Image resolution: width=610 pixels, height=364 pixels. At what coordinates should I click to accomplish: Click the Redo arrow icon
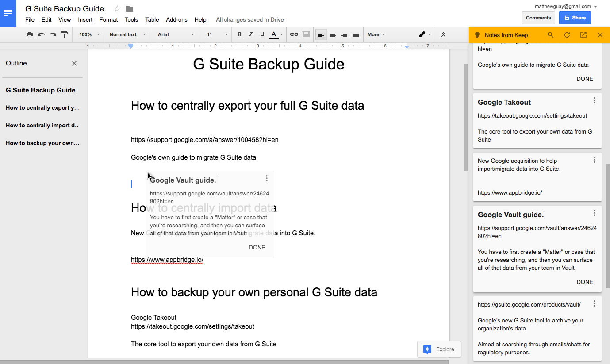53,34
